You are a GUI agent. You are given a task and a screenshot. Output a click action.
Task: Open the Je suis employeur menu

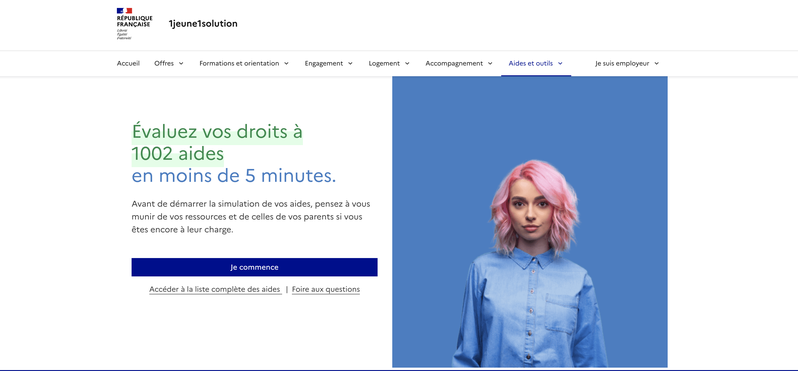[627, 64]
